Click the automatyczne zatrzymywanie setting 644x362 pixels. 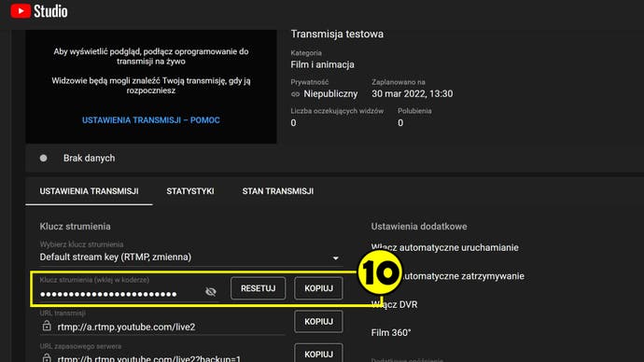tap(463, 276)
